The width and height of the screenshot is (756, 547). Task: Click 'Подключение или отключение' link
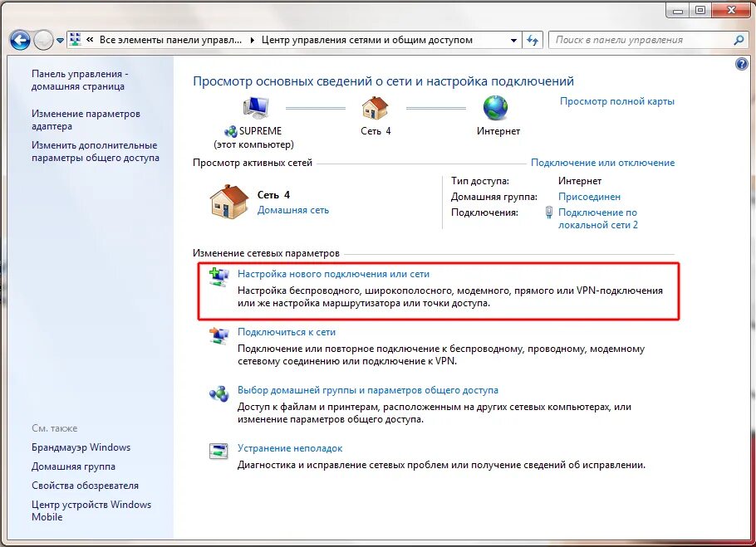pyautogui.click(x=602, y=163)
